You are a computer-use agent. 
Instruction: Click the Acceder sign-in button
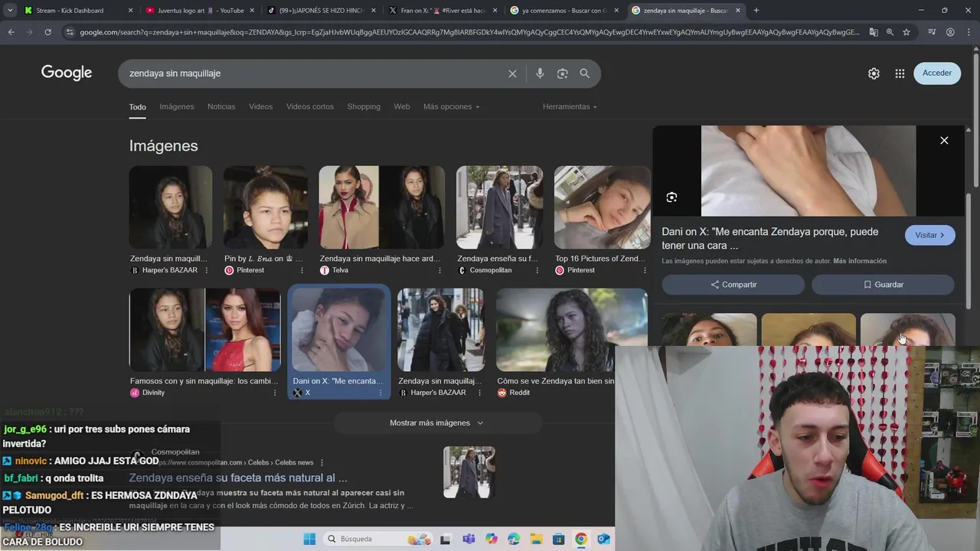937,73
